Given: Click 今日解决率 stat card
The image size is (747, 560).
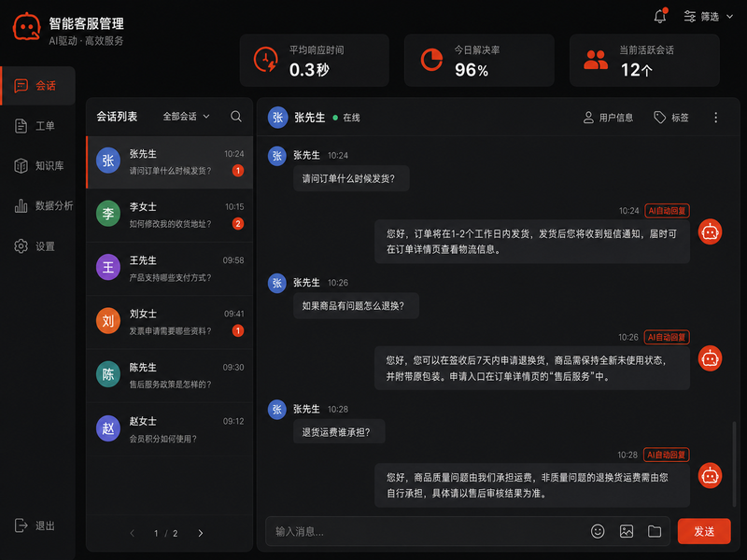Looking at the screenshot, I should pos(479,61).
